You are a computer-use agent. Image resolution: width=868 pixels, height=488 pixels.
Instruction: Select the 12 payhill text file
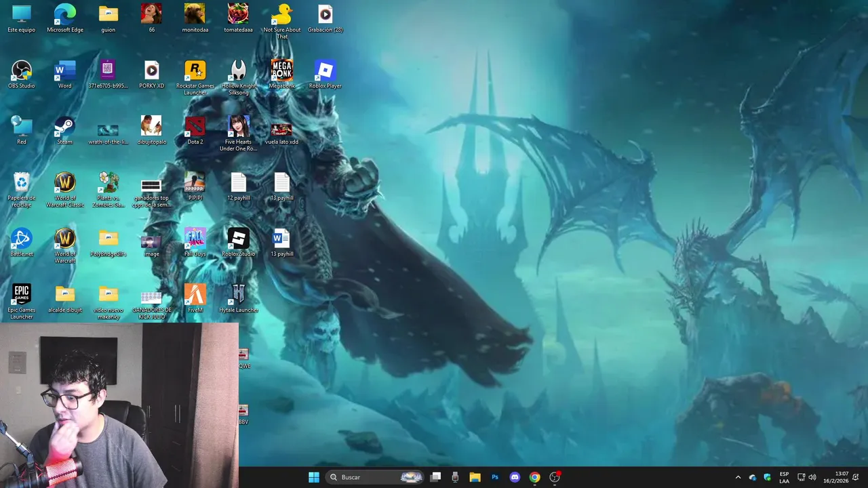pos(238,186)
